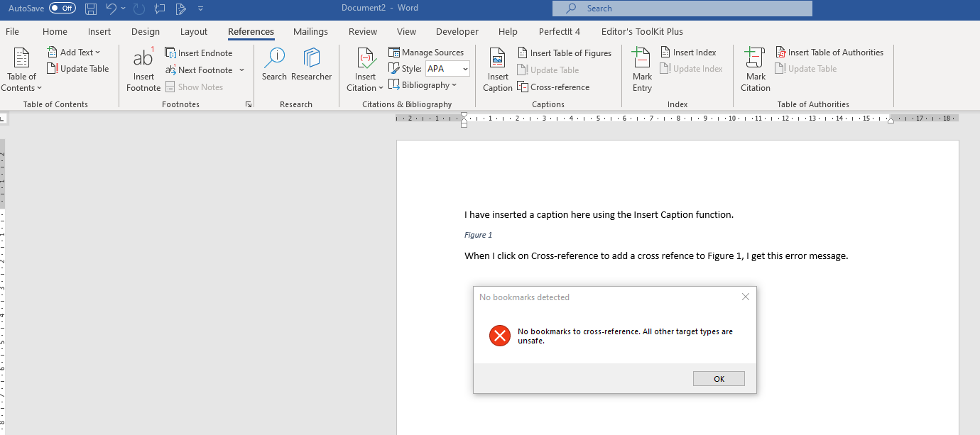The image size is (980, 435).
Task: Click the Mark Entry button
Action: point(642,70)
